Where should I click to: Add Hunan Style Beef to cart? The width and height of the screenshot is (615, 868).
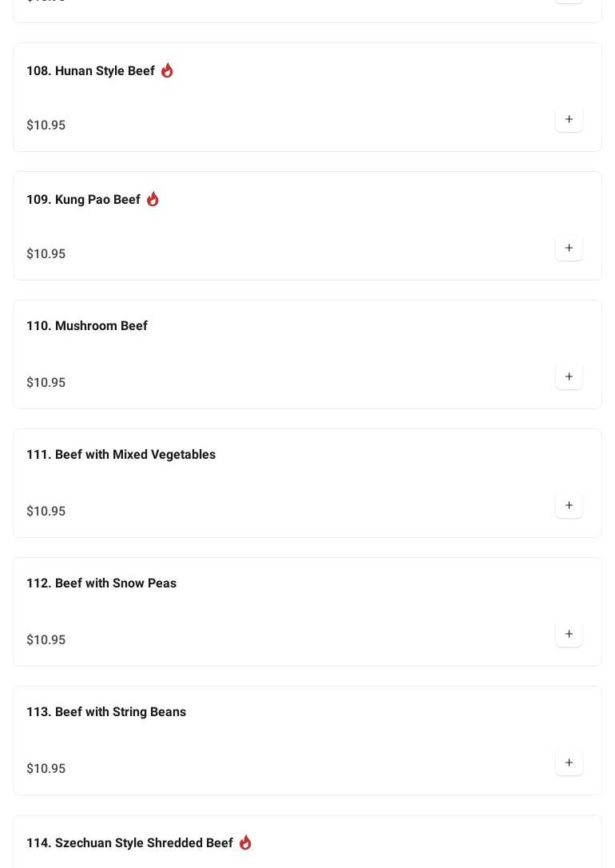coord(569,120)
